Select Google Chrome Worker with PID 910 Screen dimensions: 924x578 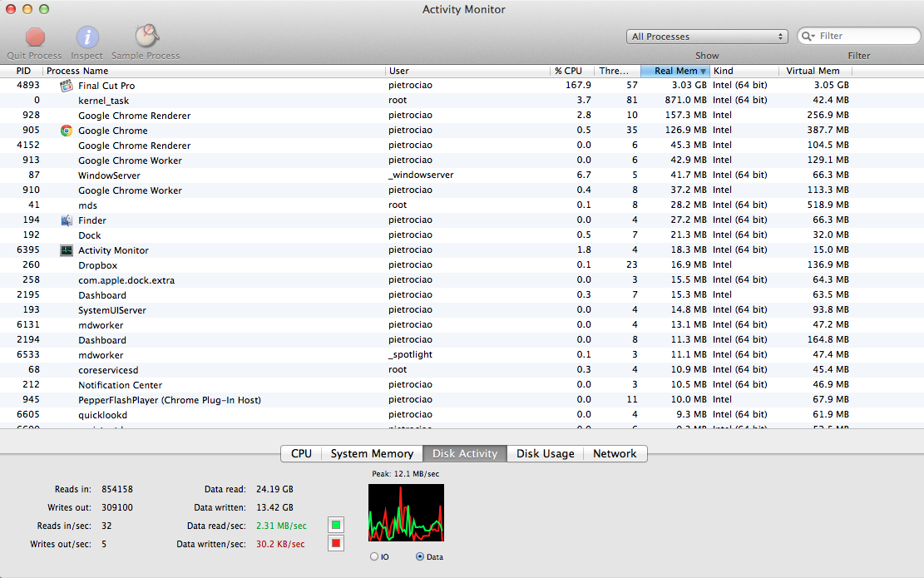(x=462, y=190)
